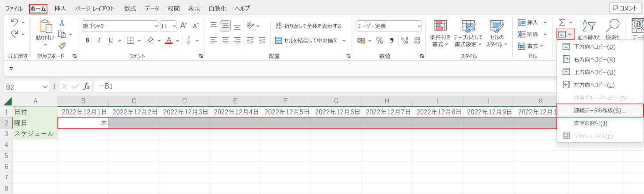
Task: Toggle Bold formatting
Action: pos(88,40)
